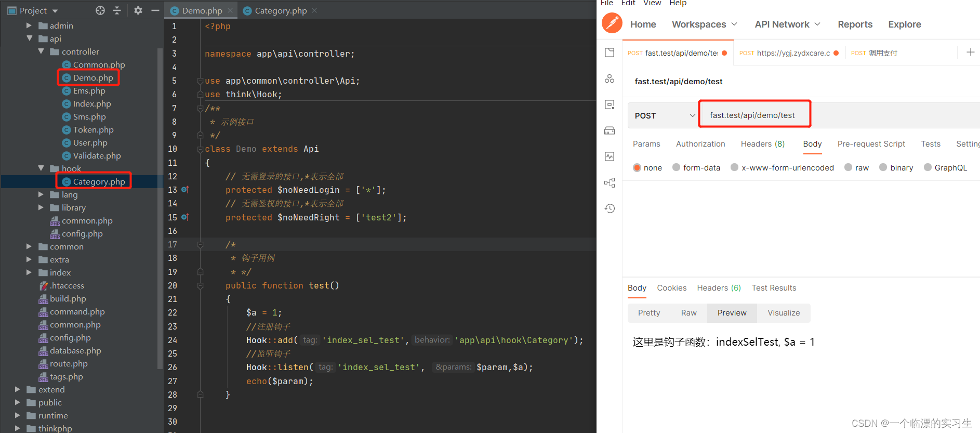Open the Test Results response tab
The height and width of the screenshot is (433, 980).
point(774,288)
